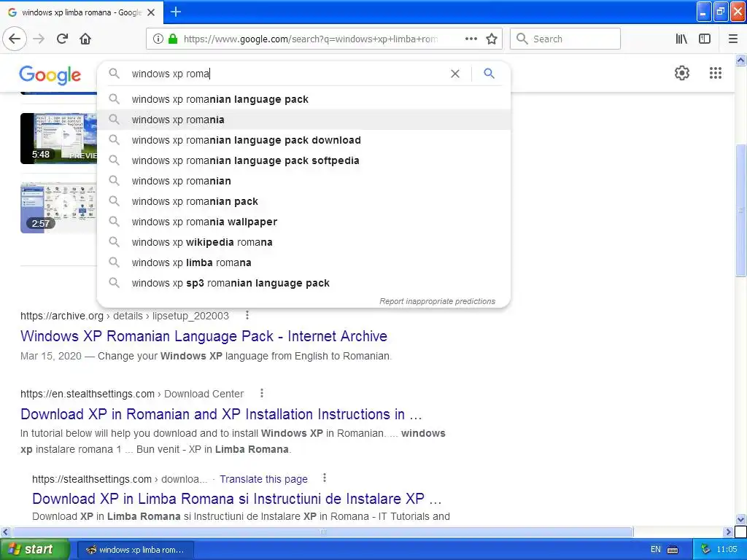Screen dimensions: 747x560
Task: Pick the suggestion 'windows xp romanian'
Action: pos(303,181)
